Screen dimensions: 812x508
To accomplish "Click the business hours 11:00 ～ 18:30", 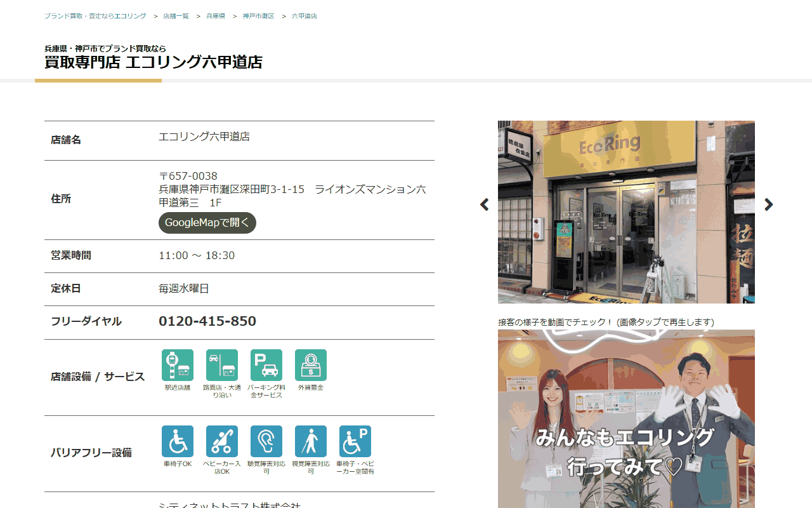I will 197,255.
